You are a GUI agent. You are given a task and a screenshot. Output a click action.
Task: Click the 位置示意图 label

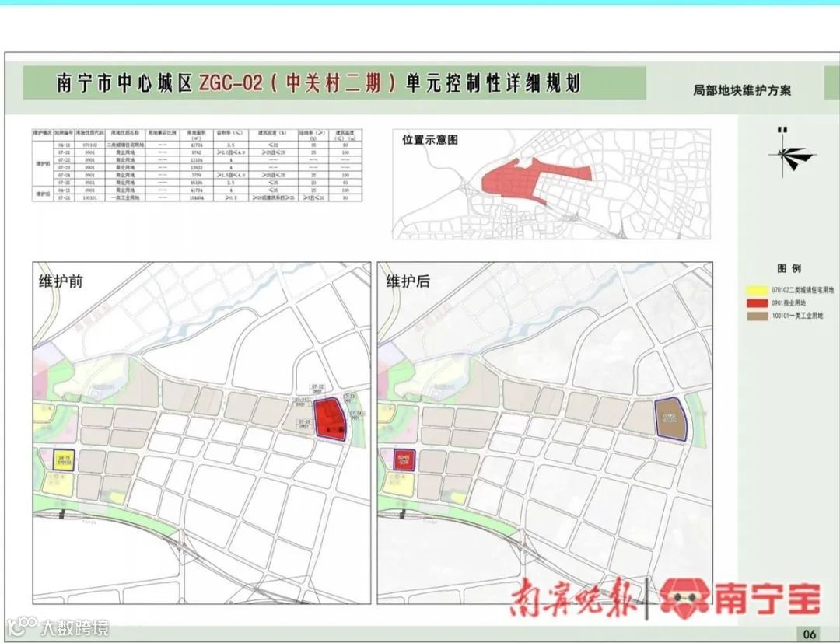(430, 140)
